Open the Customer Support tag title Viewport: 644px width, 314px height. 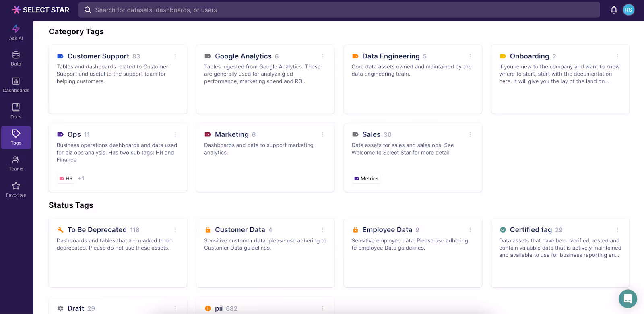tap(98, 56)
